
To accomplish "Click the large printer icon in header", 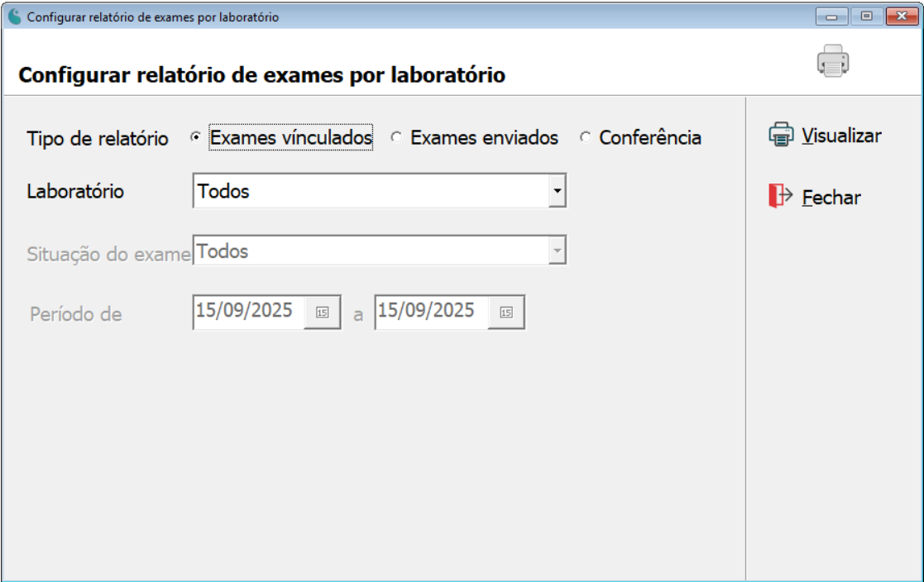I will click(833, 60).
